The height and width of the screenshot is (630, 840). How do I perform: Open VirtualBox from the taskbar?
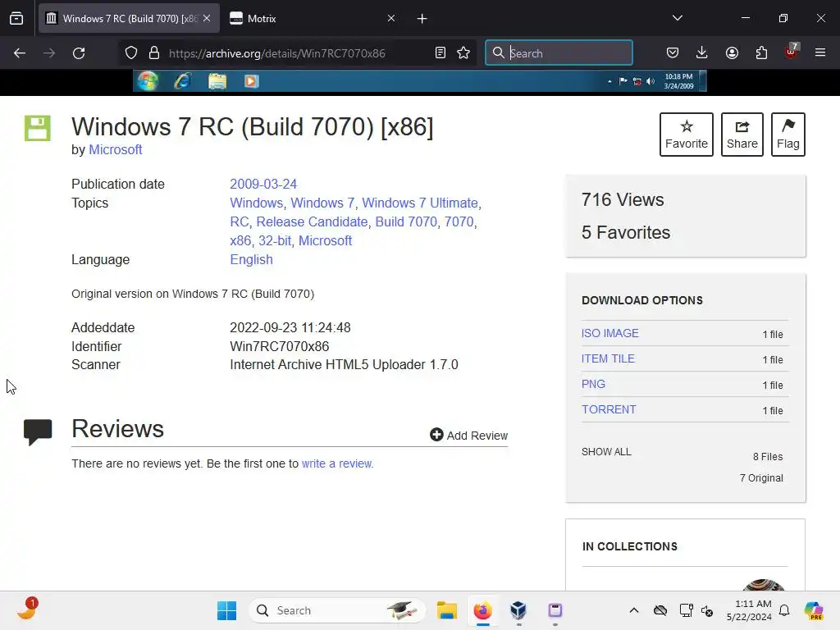click(x=518, y=610)
